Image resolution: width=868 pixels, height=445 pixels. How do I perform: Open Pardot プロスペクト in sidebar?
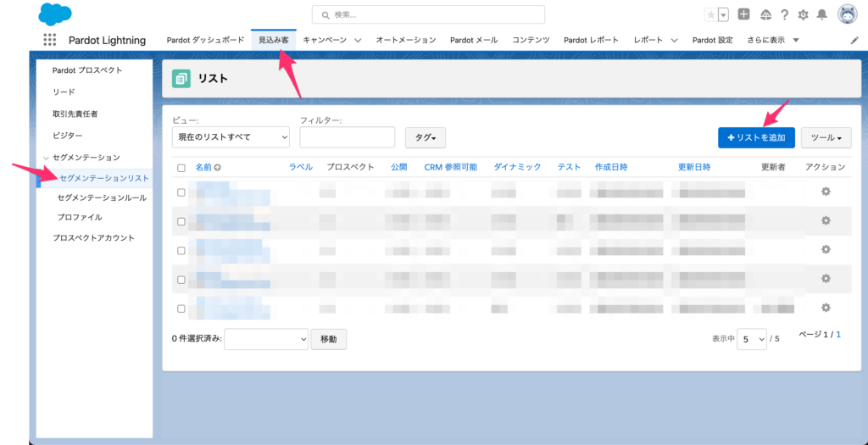point(87,70)
